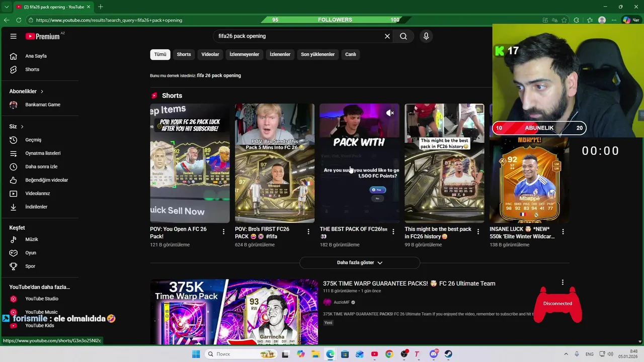This screenshot has width=644, height=362.
Task: Unmute the 'PACK WITH' short preview
Action: pyautogui.click(x=390, y=113)
